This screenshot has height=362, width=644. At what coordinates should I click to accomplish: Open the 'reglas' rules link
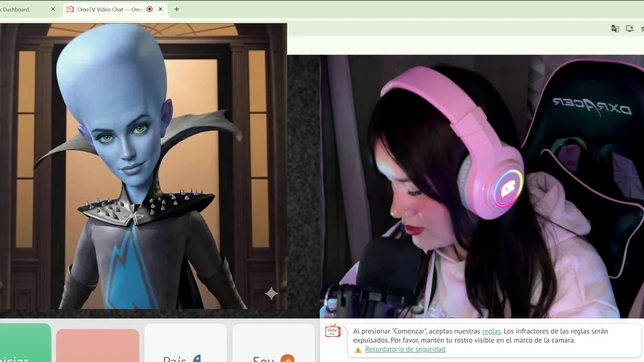pos(491,331)
